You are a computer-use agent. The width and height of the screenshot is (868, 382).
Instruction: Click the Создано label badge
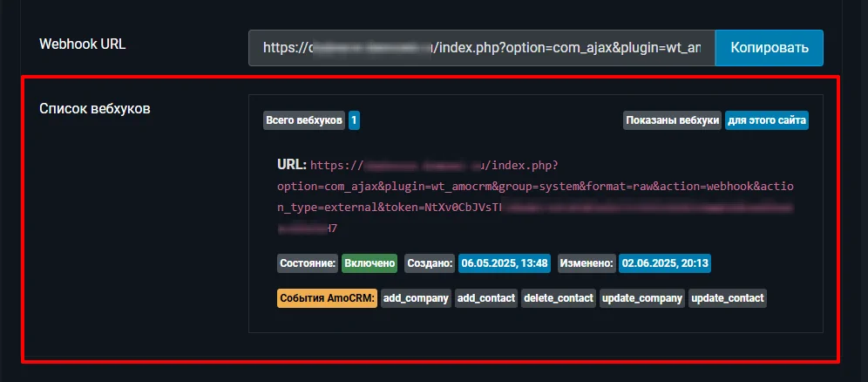(430, 263)
